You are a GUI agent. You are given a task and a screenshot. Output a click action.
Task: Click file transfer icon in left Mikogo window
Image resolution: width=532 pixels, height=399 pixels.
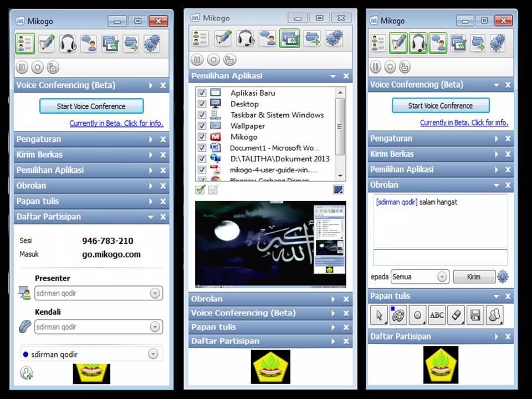click(x=131, y=43)
